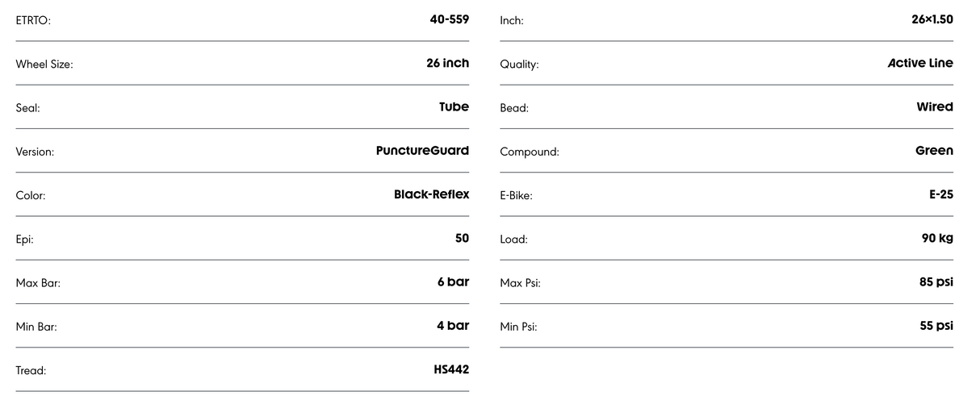This screenshot has height=400, width=980.
Task: Click the 26×1.50 inch size value
Action: click(932, 19)
